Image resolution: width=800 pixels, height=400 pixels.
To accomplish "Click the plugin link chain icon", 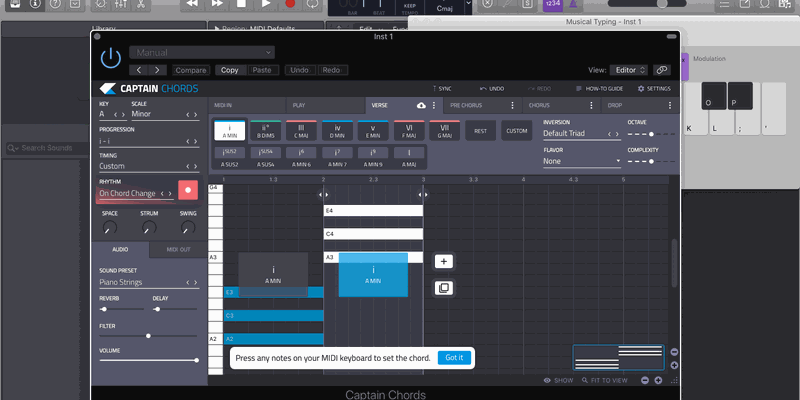I will [x=661, y=70].
